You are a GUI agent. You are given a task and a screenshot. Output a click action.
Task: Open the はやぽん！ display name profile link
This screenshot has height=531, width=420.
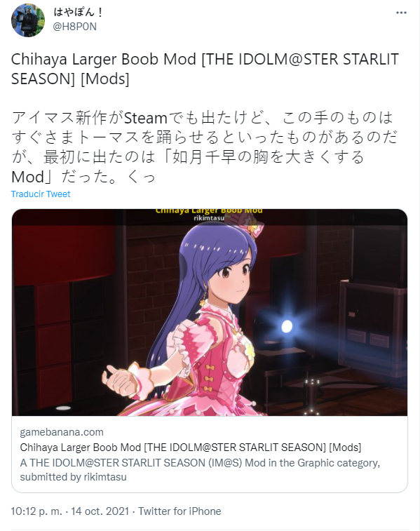(79, 12)
